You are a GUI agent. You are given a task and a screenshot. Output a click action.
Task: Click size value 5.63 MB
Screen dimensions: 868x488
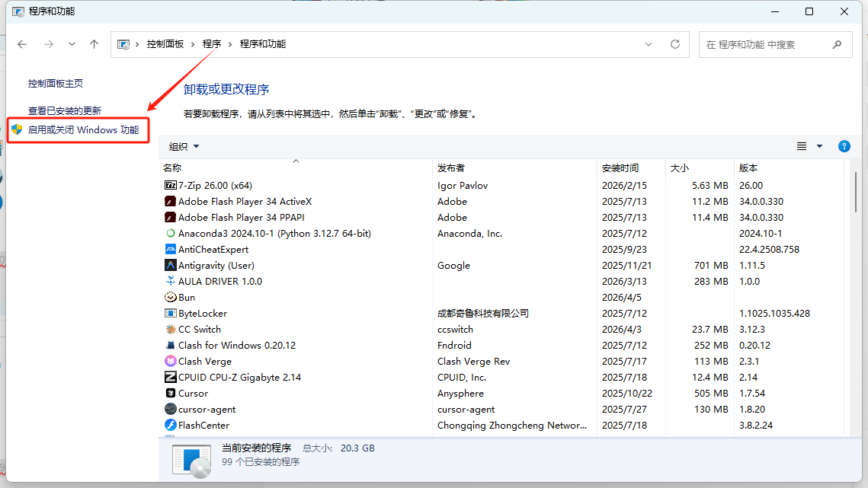click(709, 185)
